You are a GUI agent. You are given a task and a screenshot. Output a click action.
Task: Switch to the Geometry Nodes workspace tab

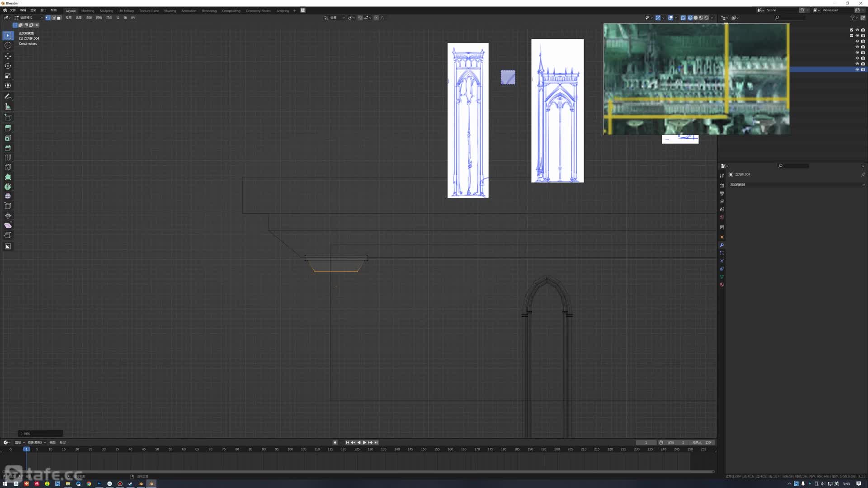click(258, 10)
